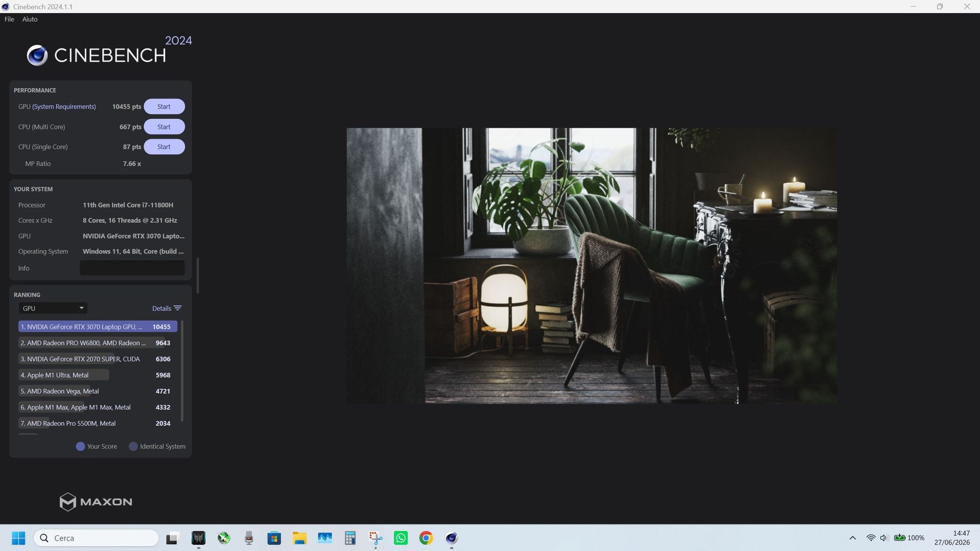
Task: Open the System Requirements link
Action: (64, 107)
